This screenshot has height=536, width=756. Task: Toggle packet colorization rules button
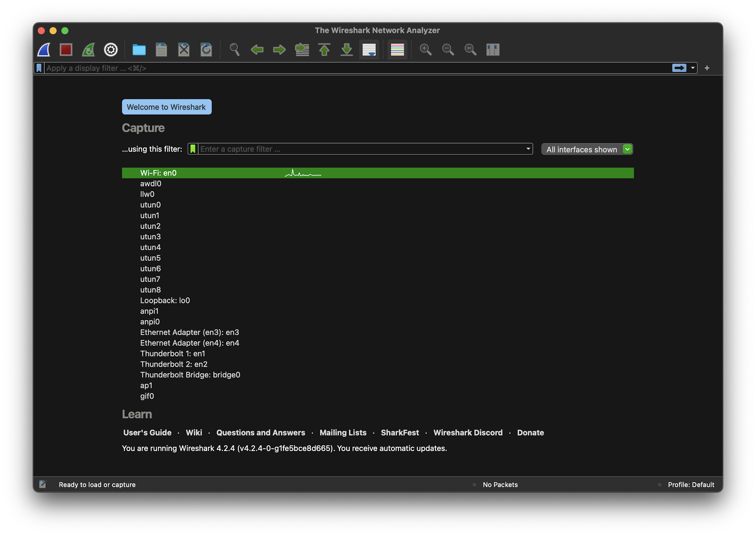[x=397, y=49]
